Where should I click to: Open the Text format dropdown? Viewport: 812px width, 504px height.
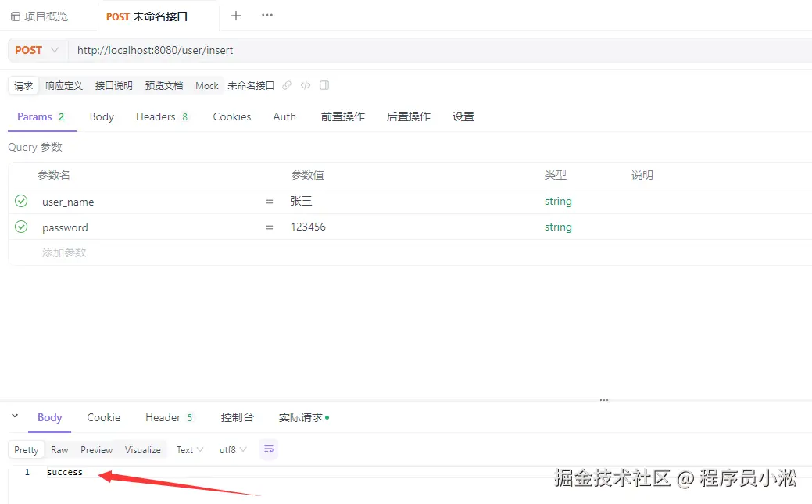pyautogui.click(x=190, y=449)
